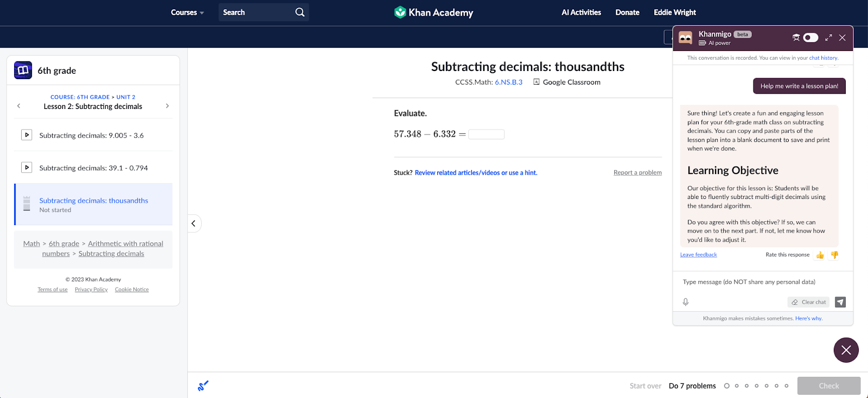This screenshot has height=398, width=868.
Task: Give thumbs down to response
Action: click(834, 255)
